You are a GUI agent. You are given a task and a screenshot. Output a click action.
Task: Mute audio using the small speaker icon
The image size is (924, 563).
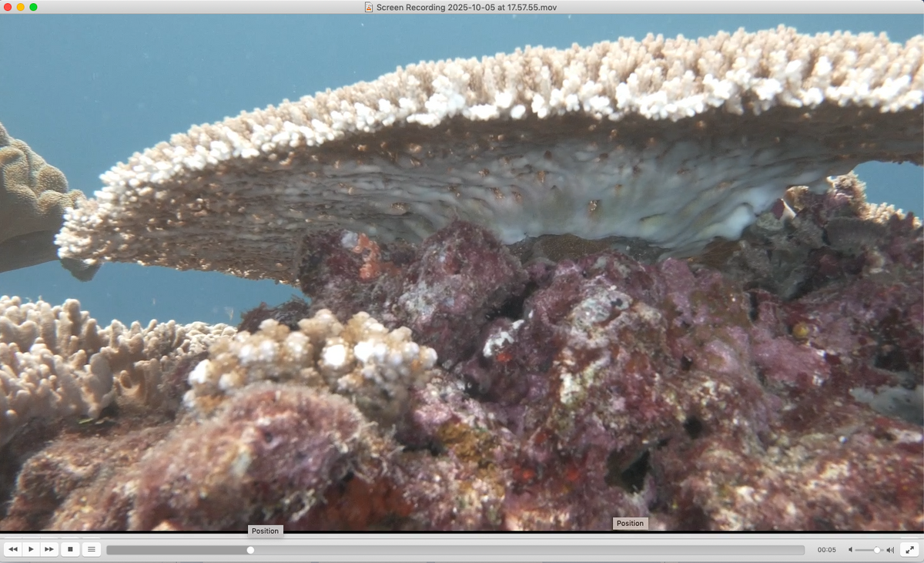click(850, 550)
